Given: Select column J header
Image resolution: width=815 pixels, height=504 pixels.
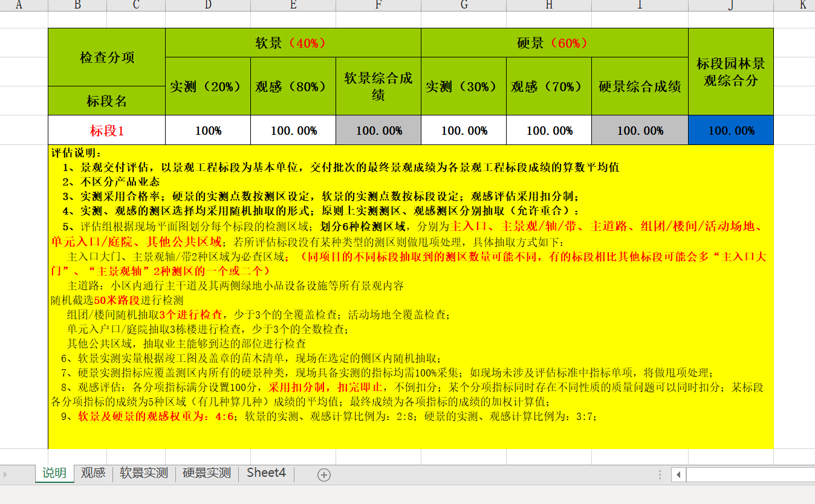Looking at the screenshot, I should (731, 5).
